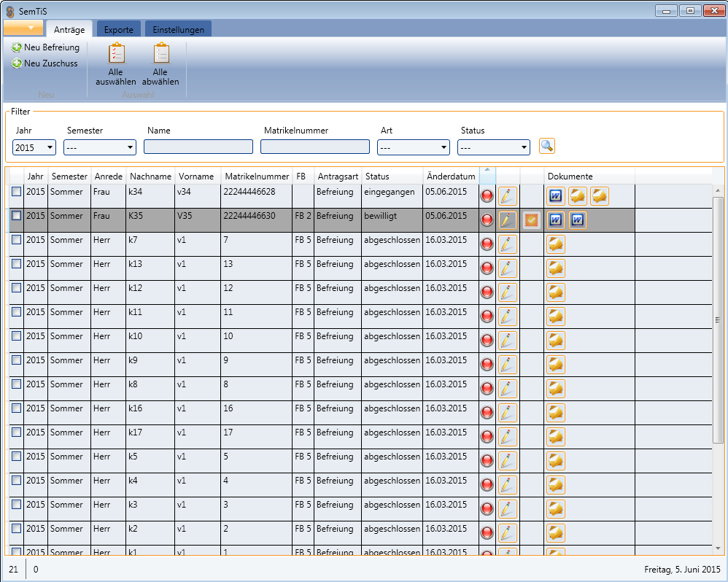Edit row k3 with pencil icon
Screen dimensions: 728x582
point(508,510)
